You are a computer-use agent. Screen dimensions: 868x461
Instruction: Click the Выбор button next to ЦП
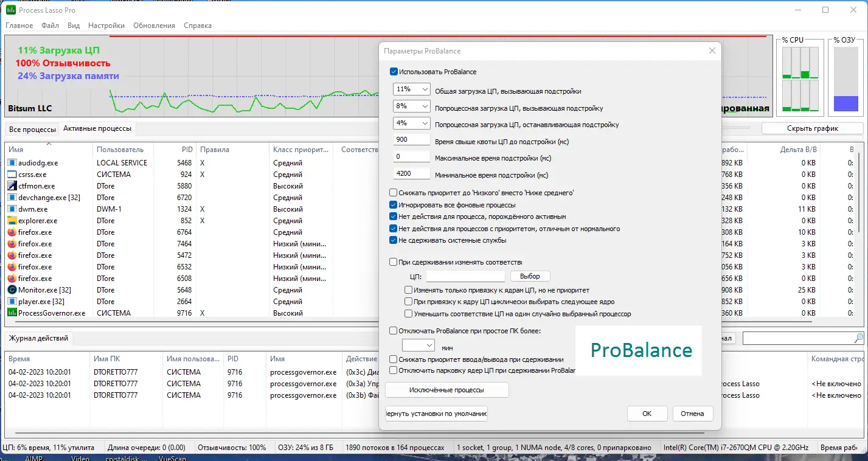[530, 276]
